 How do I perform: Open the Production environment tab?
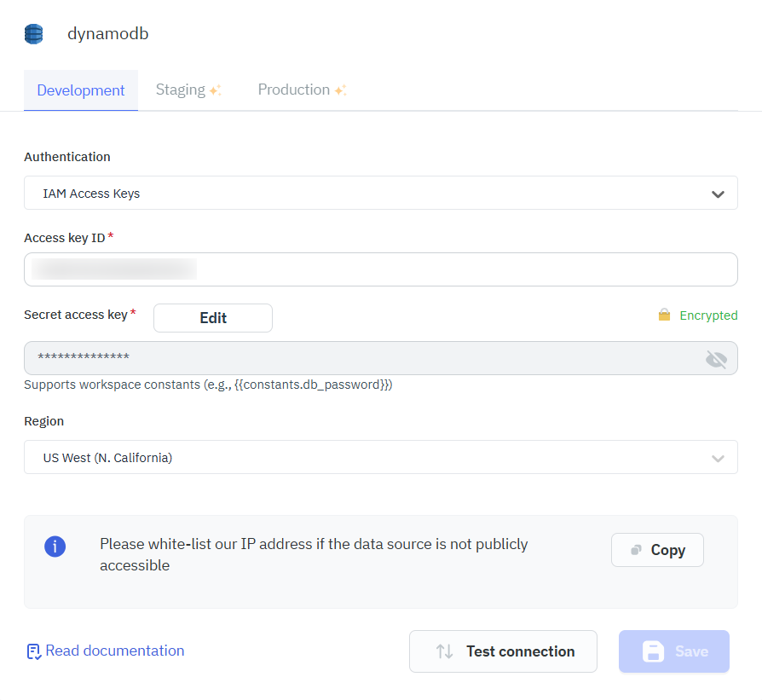point(303,90)
